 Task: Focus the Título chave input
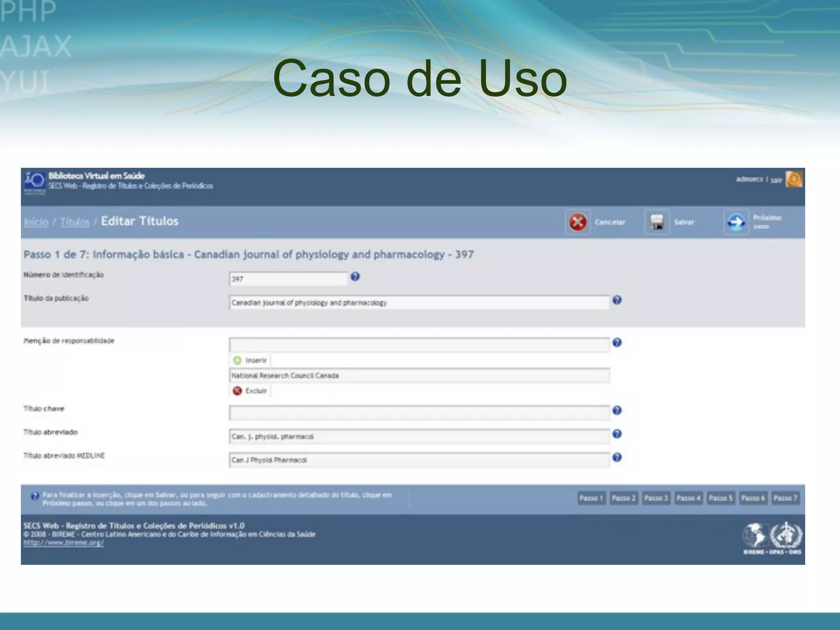pos(419,413)
